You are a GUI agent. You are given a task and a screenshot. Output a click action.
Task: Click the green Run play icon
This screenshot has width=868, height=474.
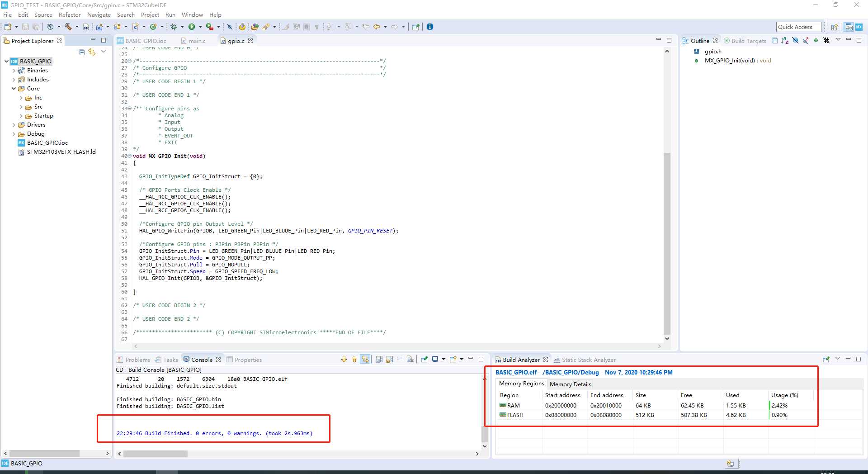coord(192,27)
